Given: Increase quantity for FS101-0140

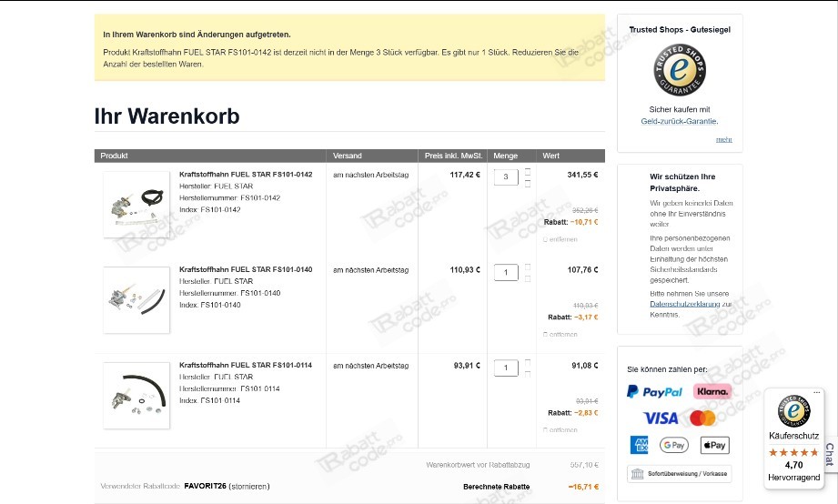Looking at the screenshot, I should [x=528, y=267].
